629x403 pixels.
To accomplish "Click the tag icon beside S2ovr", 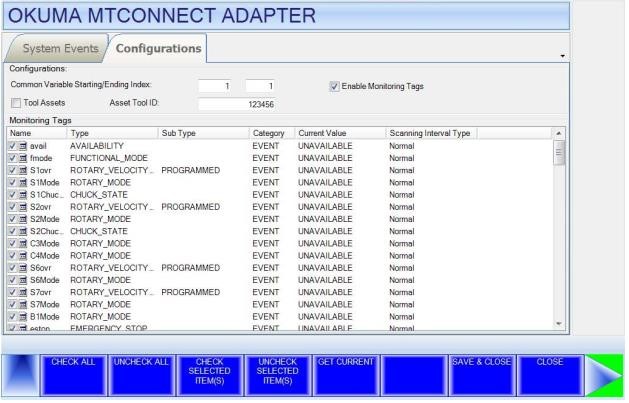I will [23, 207].
